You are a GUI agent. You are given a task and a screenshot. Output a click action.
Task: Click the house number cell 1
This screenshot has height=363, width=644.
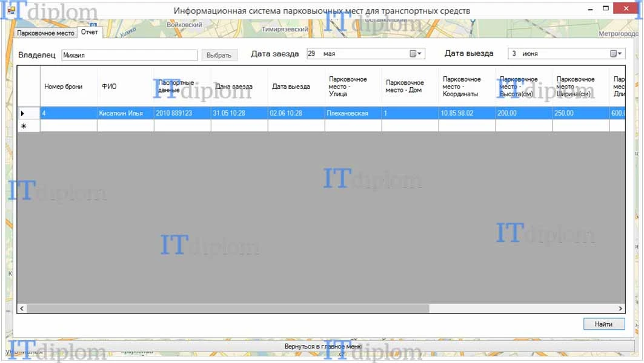pos(410,113)
